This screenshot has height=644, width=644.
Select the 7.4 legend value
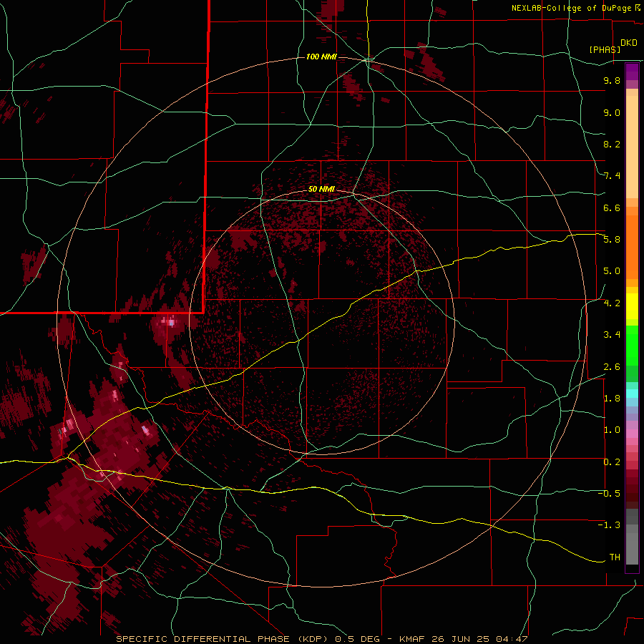(x=612, y=176)
